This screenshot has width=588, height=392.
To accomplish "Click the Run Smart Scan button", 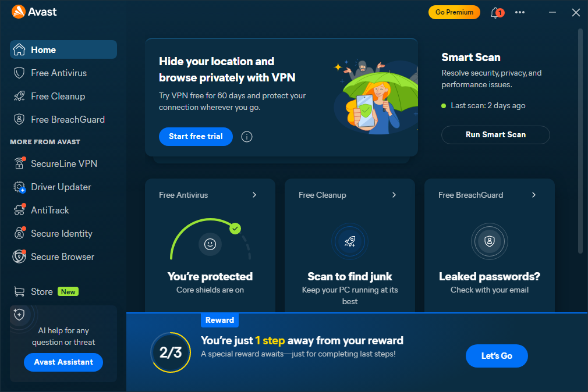I will pyautogui.click(x=495, y=134).
